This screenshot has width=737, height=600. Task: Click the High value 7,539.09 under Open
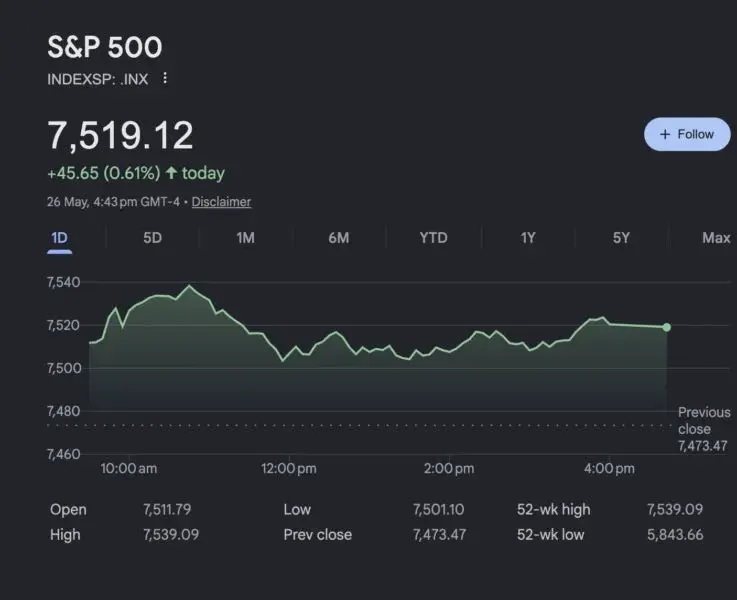pos(171,534)
